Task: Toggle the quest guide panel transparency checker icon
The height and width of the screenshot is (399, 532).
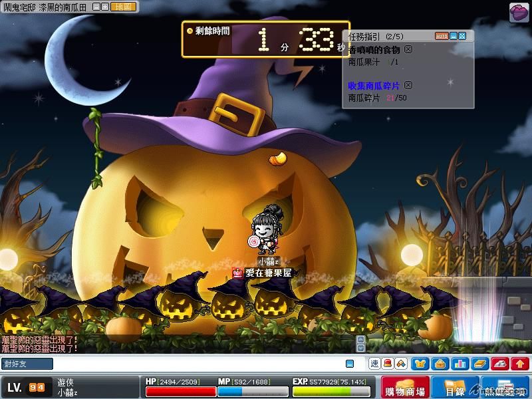Action: 462,36
